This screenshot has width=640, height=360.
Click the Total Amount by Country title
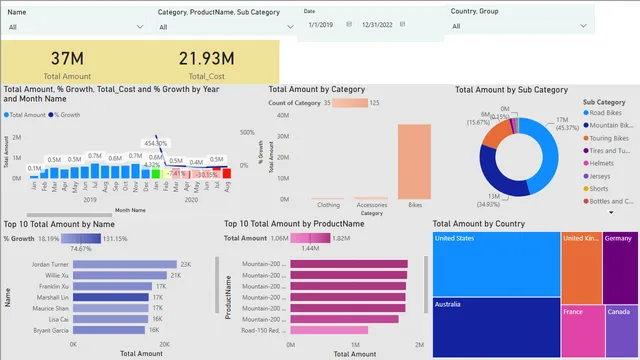coord(479,224)
